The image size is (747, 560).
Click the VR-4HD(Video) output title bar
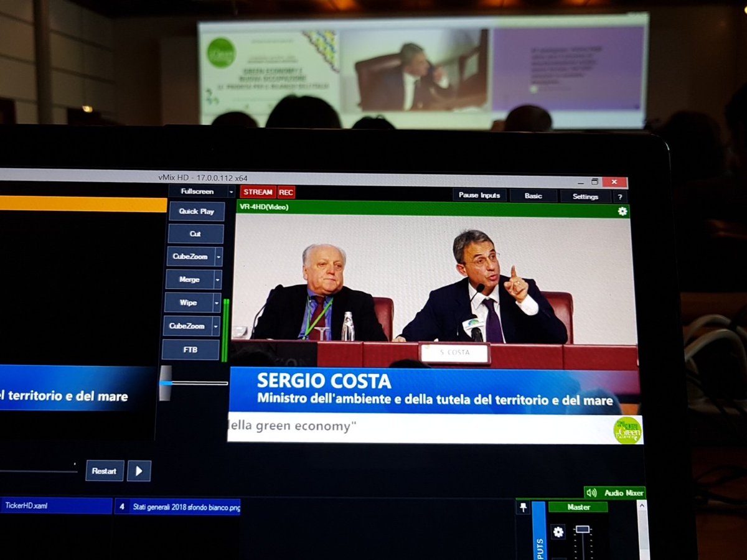pos(434,208)
